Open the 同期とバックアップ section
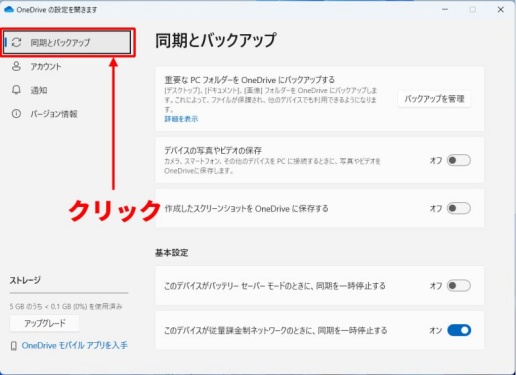Viewport: 516px width, 375px height. tap(67, 42)
